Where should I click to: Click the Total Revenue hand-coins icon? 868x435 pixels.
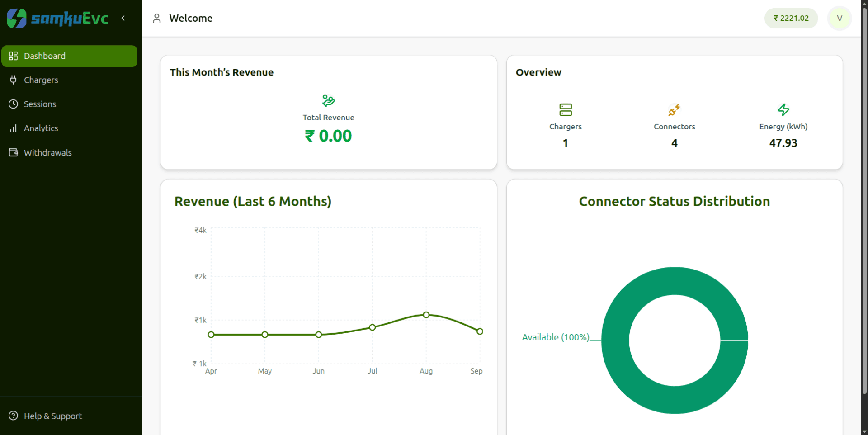328,100
